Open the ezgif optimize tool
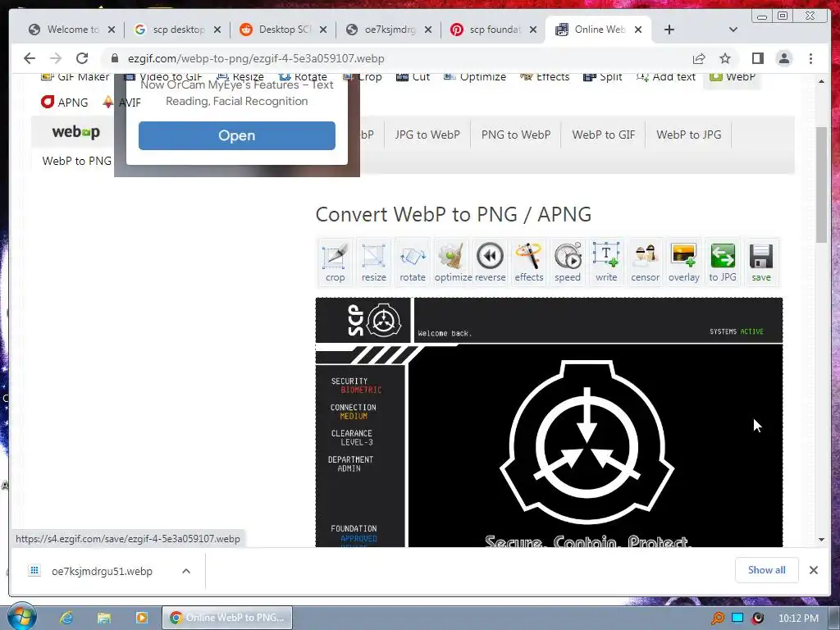Image resolution: width=840 pixels, height=630 pixels. click(453, 262)
